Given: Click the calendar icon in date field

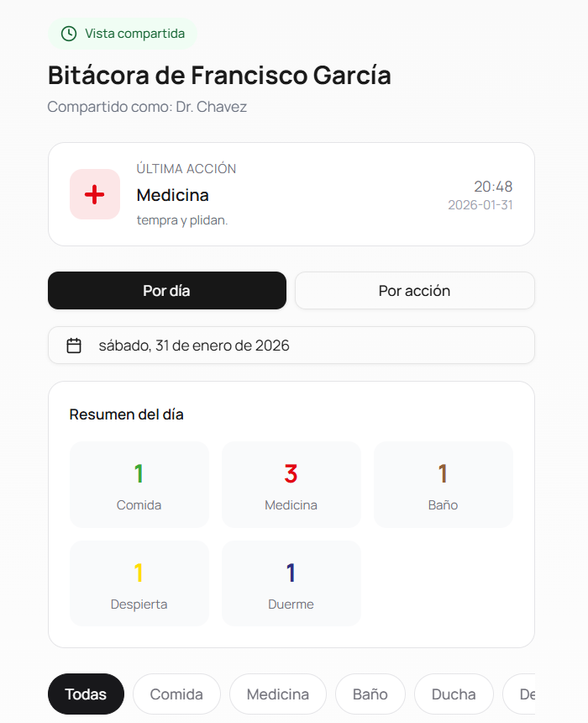Looking at the screenshot, I should [74, 346].
